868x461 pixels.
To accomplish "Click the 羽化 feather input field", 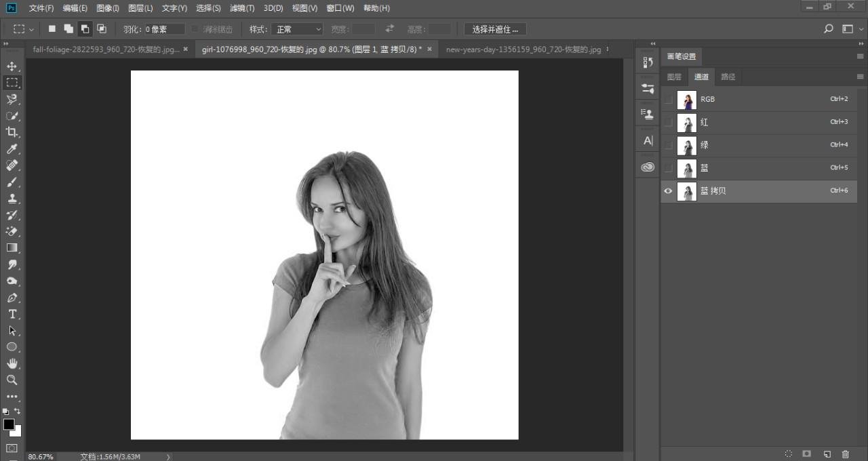I will tap(165, 29).
